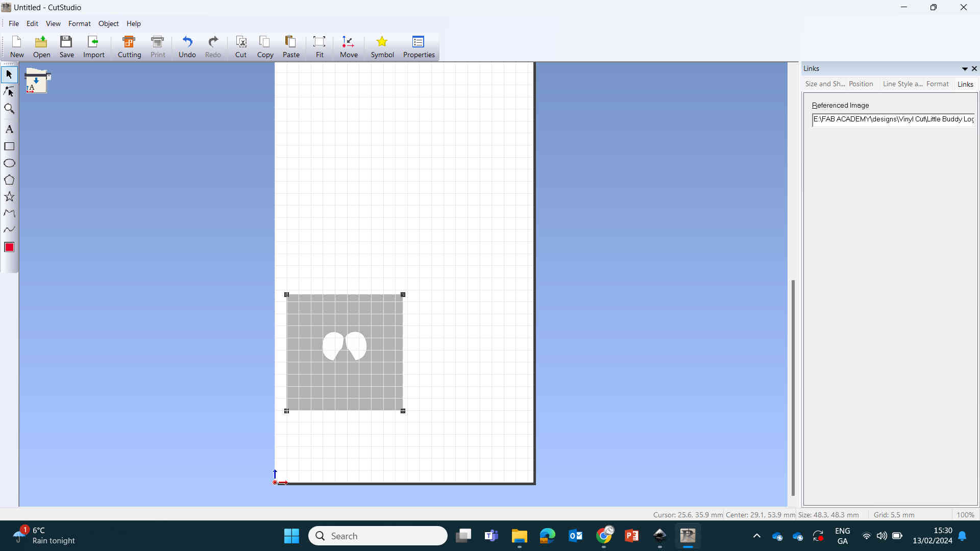Viewport: 980px width, 551px height.
Task: Click the Move toolbar icon
Action: tap(349, 47)
